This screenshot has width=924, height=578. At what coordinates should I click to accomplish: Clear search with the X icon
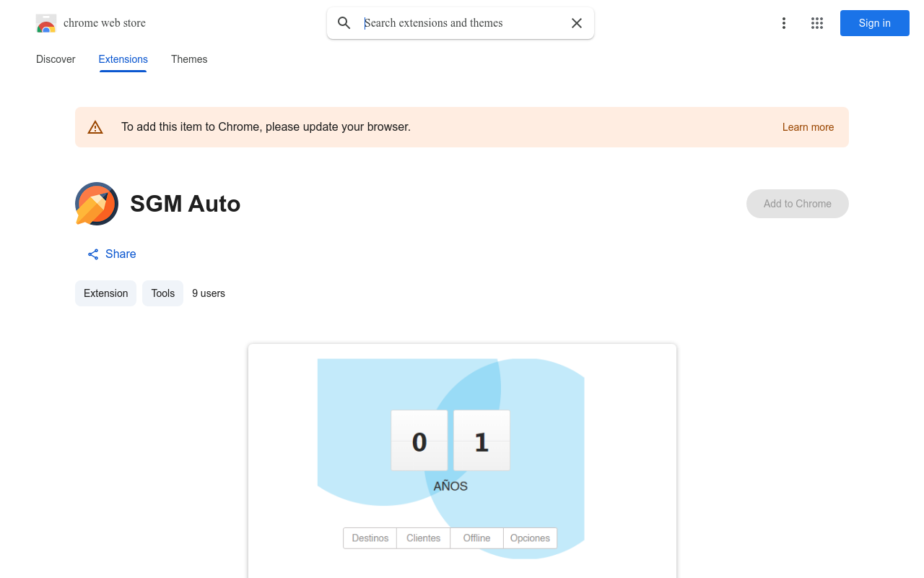click(x=577, y=23)
